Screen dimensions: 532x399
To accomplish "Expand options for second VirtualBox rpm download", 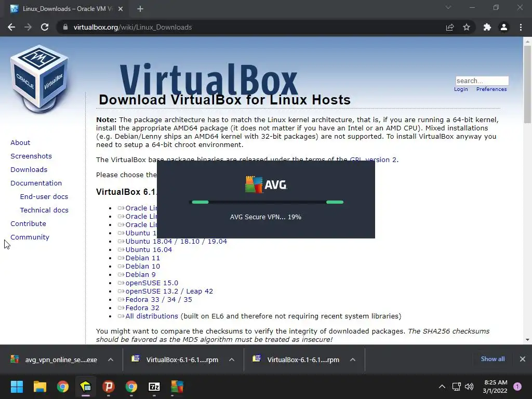I will (x=353, y=360).
